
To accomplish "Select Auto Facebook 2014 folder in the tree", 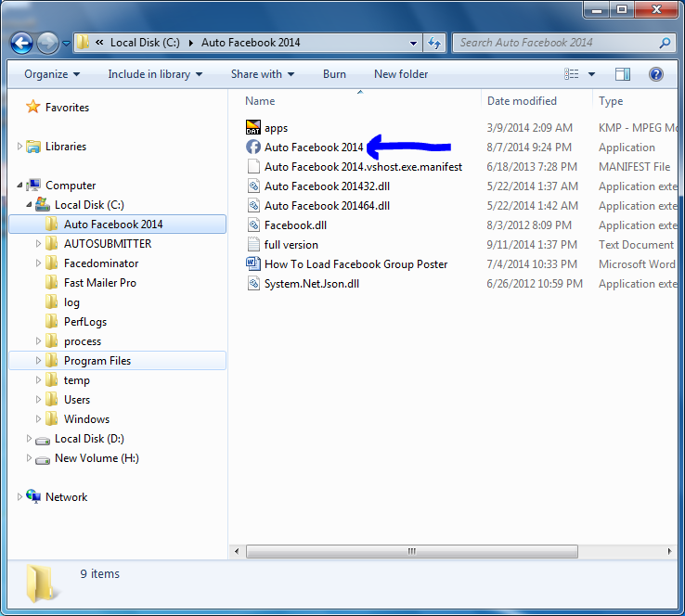I will click(118, 224).
